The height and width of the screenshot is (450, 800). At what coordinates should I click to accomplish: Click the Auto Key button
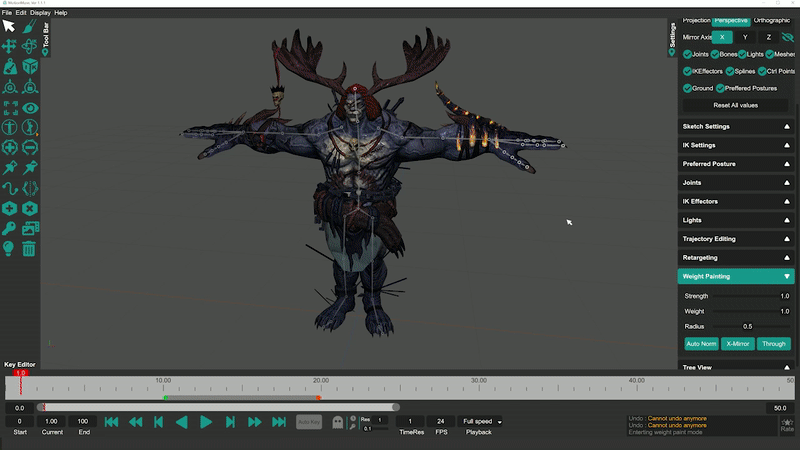coord(309,422)
